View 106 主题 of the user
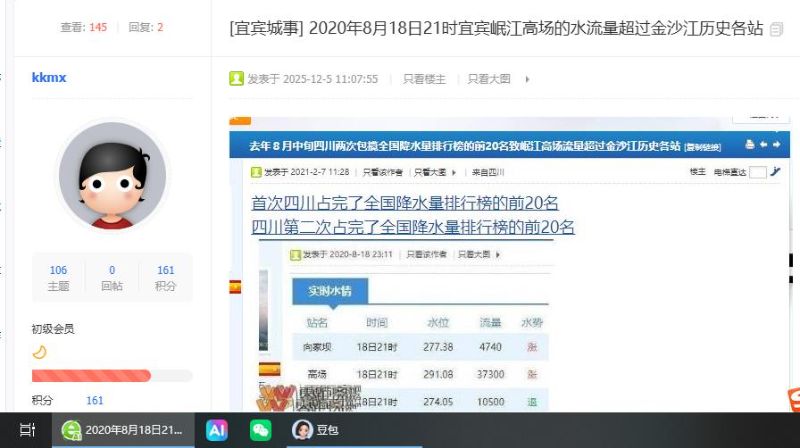The image size is (800, 448). click(x=58, y=278)
